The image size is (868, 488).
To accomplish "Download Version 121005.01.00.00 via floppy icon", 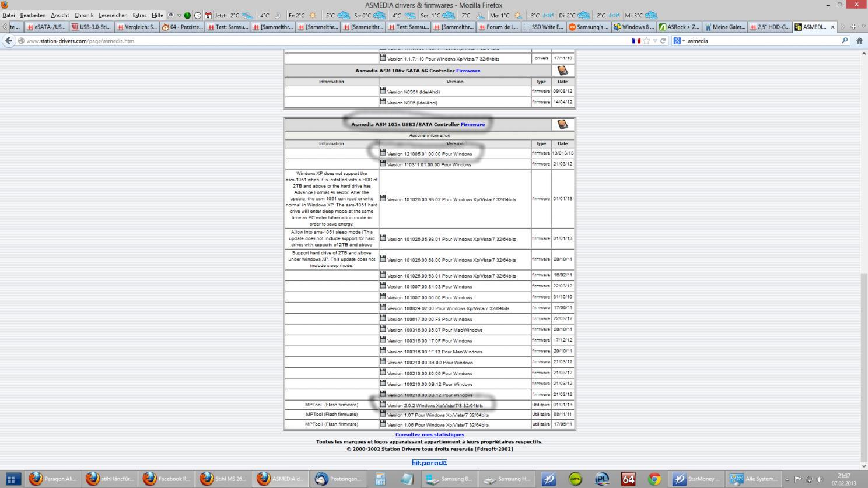I will pyautogui.click(x=383, y=153).
